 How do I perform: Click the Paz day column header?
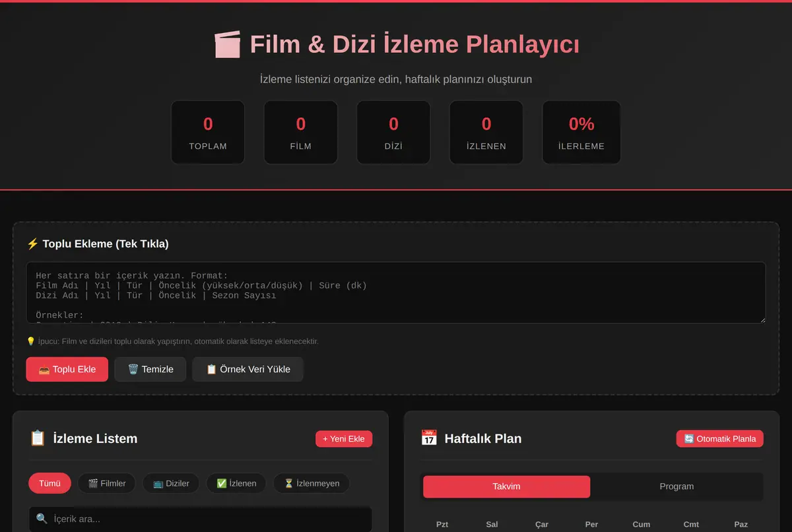(x=741, y=524)
